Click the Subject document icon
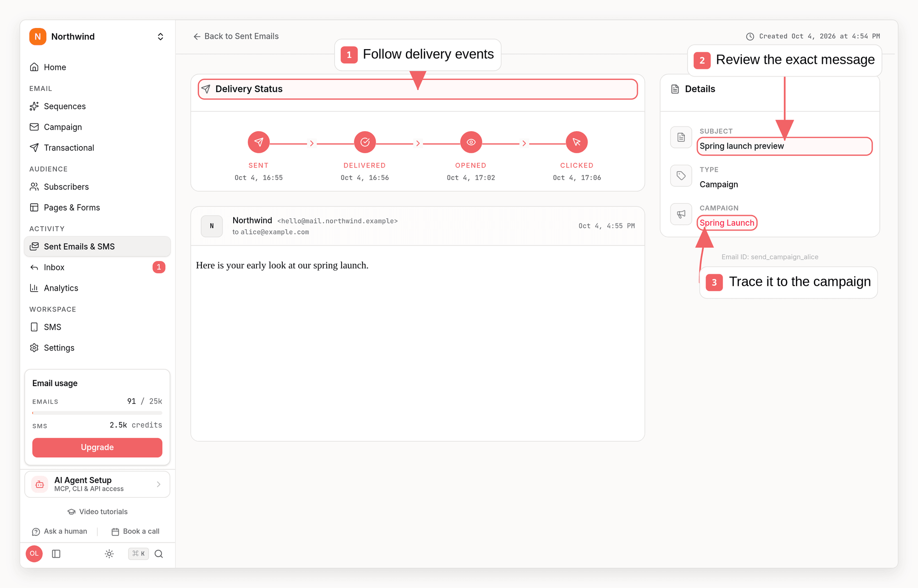Viewport: 918px width, 588px height. tap(681, 137)
